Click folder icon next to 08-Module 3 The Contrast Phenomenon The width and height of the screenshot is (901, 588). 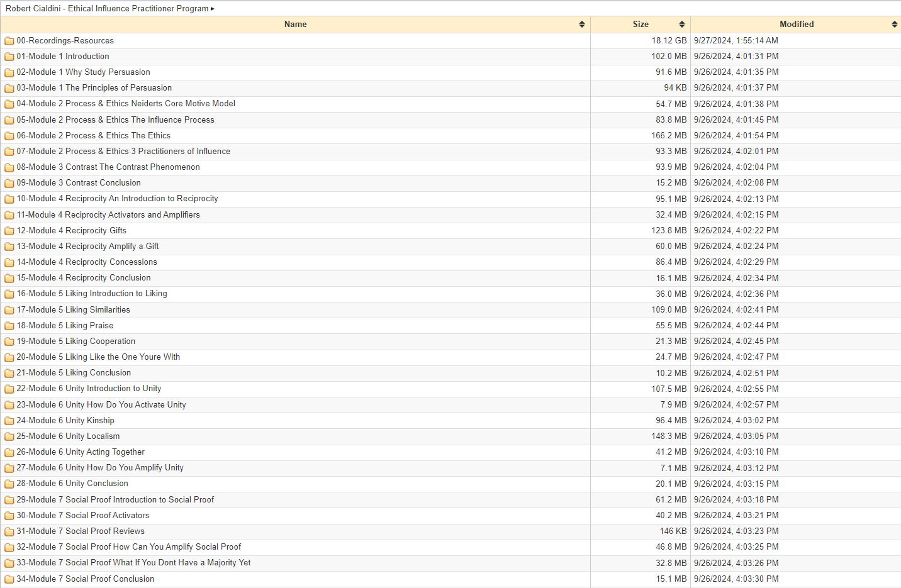9,167
